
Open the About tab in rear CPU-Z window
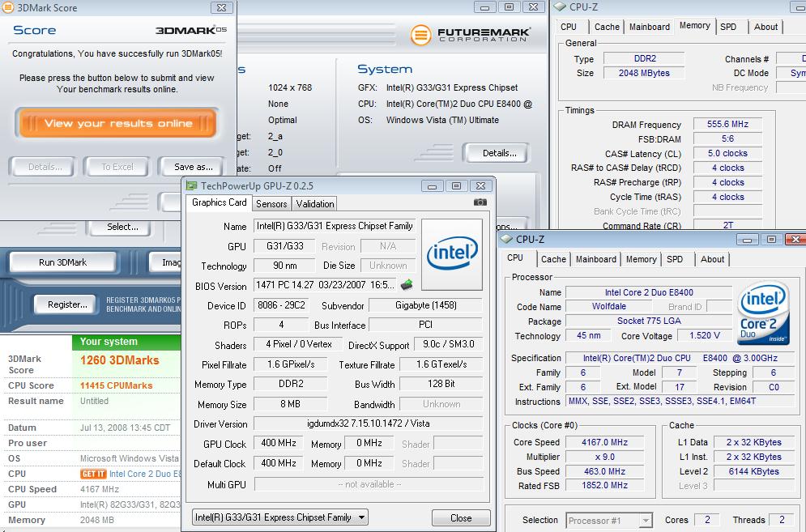pos(765,28)
